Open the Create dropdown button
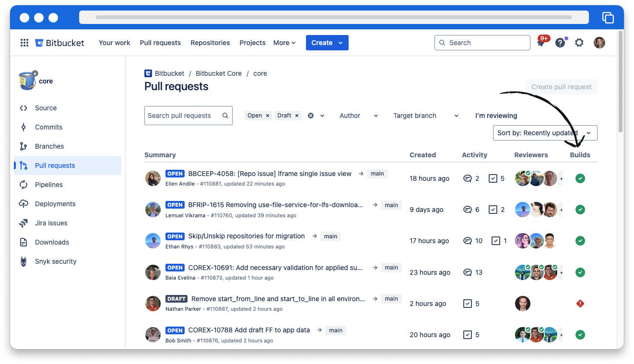 (327, 43)
